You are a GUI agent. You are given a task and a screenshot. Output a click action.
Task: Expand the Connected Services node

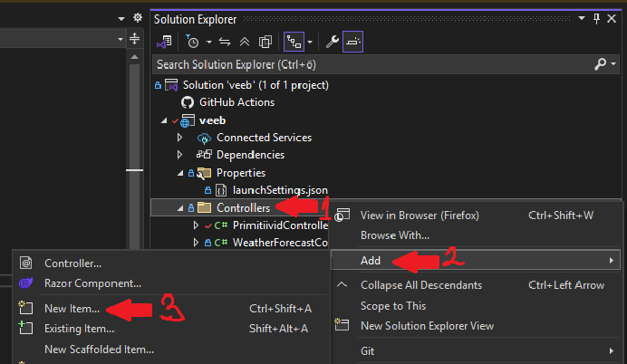click(x=179, y=138)
